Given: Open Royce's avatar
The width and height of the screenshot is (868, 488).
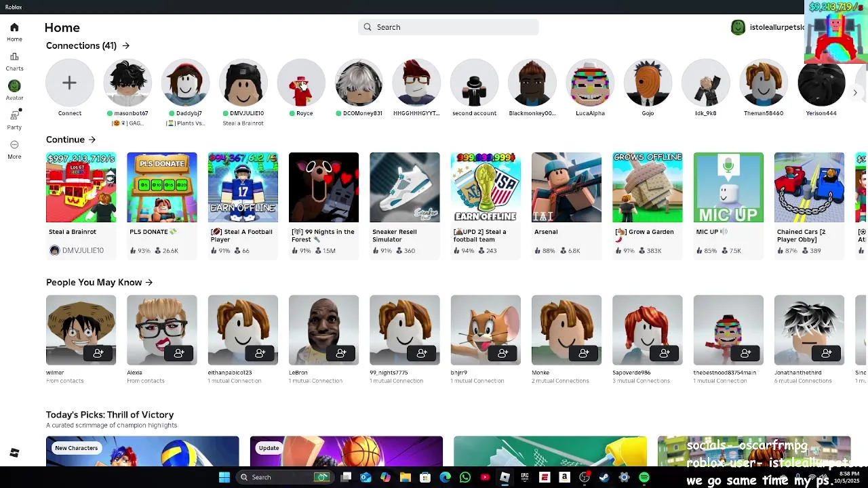Looking at the screenshot, I should coord(301,83).
